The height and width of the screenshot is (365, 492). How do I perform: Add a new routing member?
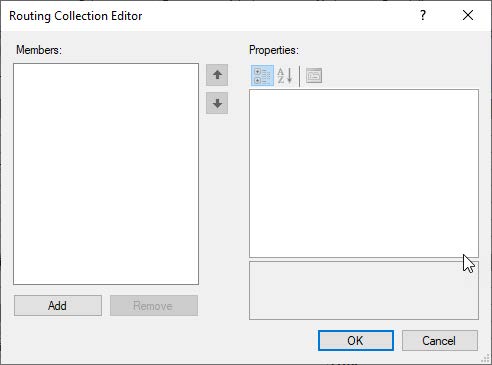point(58,306)
